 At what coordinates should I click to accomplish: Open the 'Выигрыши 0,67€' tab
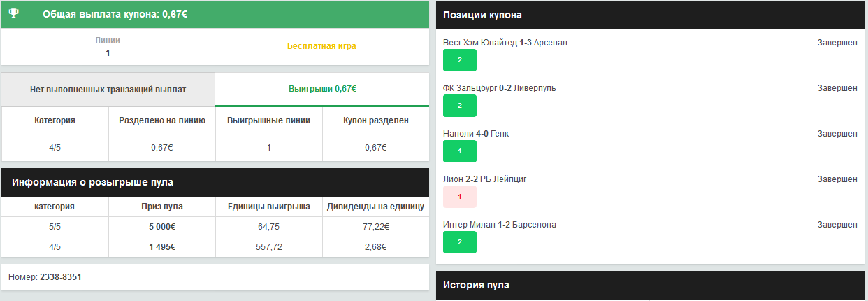(322, 90)
